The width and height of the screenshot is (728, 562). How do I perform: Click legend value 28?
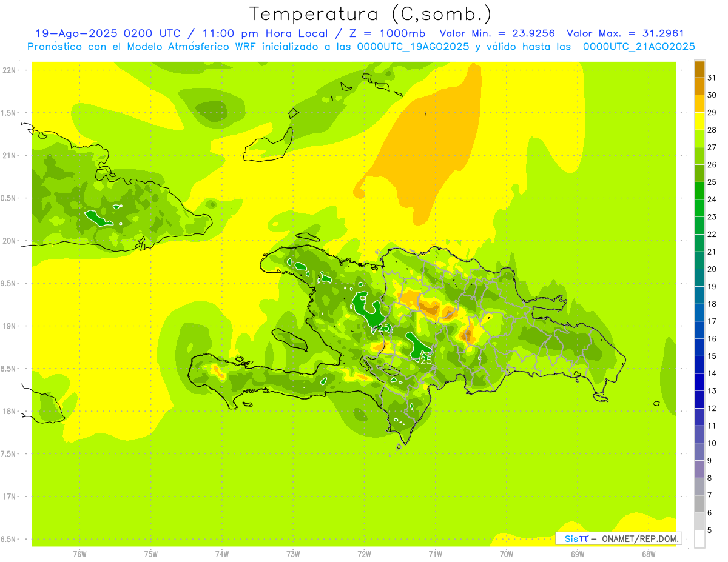coord(712,130)
